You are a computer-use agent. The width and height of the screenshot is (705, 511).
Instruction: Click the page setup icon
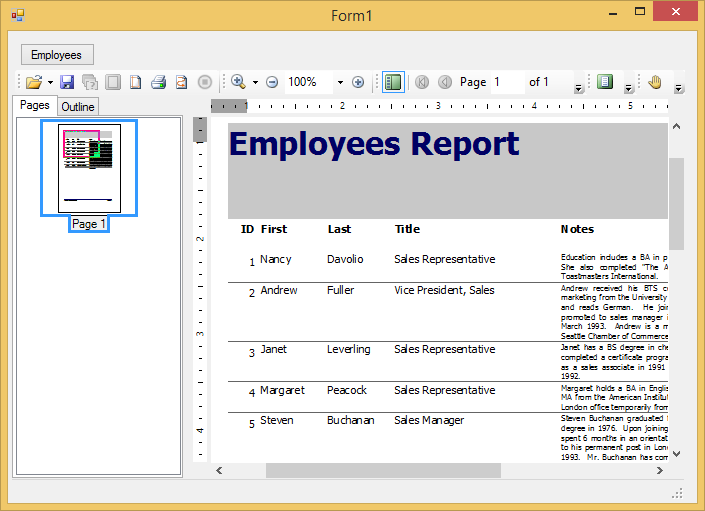135,82
